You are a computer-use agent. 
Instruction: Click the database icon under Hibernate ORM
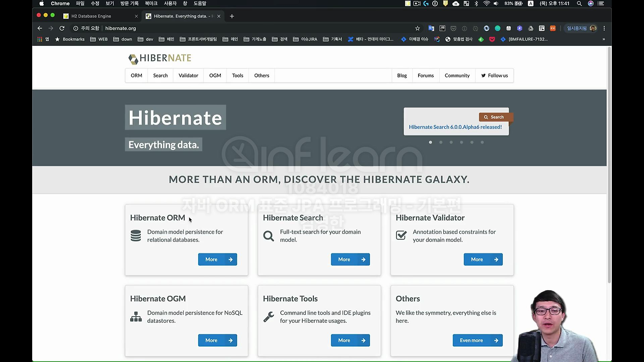[136, 236]
